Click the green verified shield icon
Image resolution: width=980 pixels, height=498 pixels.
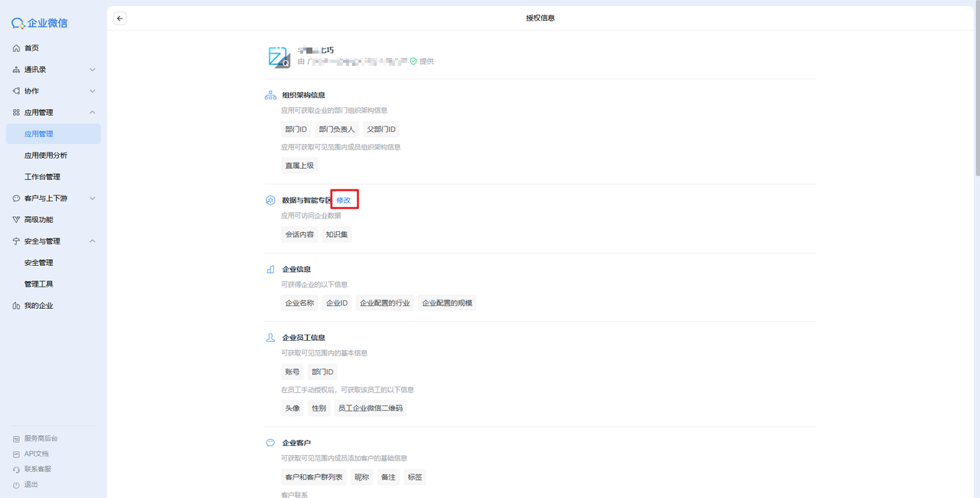pyautogui.click(x=413, y=61)
